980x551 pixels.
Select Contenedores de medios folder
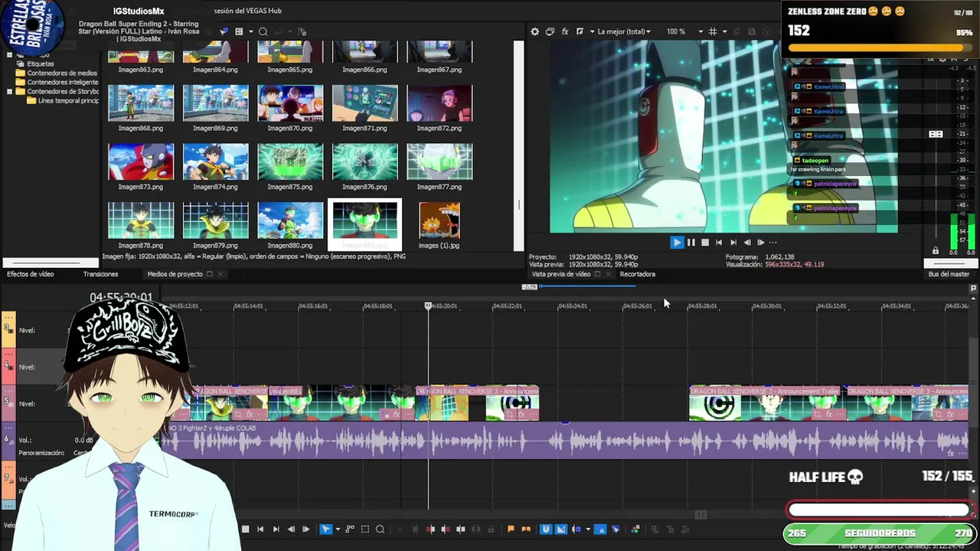[x=62, y=73]
